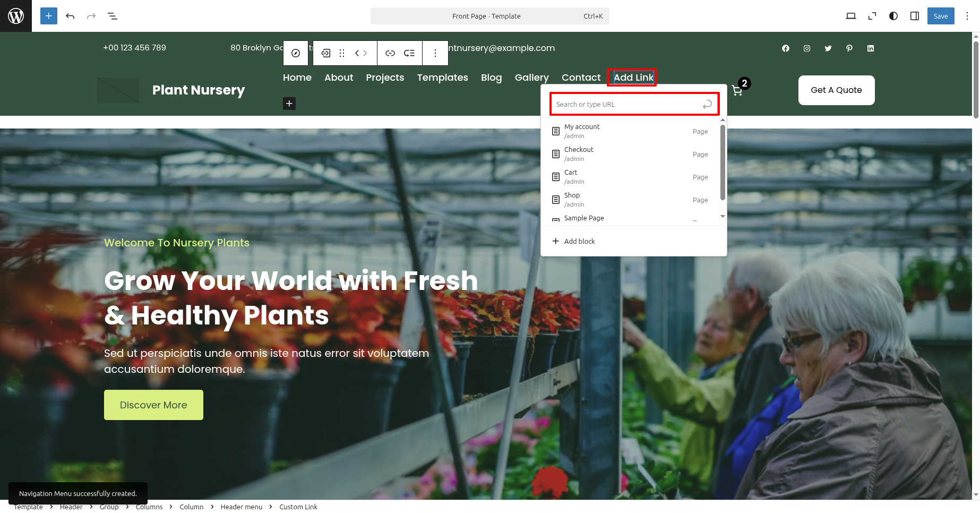Click the Save button
The image size is (980, 513).
tap(940, 16)
